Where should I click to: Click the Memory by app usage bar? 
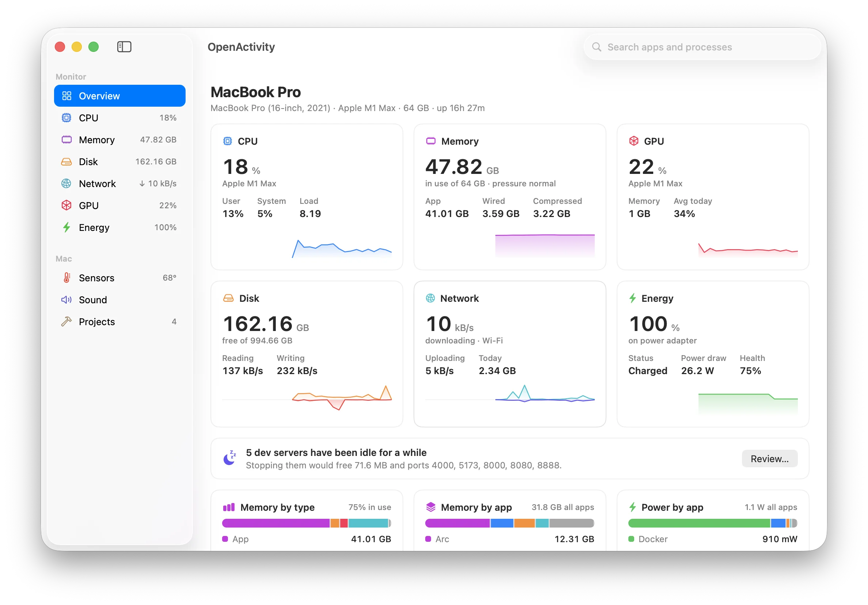tap(509, 523)
